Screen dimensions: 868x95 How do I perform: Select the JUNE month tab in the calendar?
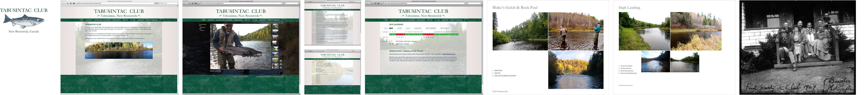click(399, 28)
